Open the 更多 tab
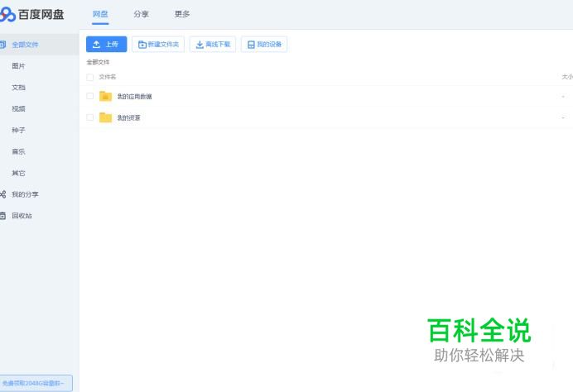The image size is (573, 392). (182, 14)
